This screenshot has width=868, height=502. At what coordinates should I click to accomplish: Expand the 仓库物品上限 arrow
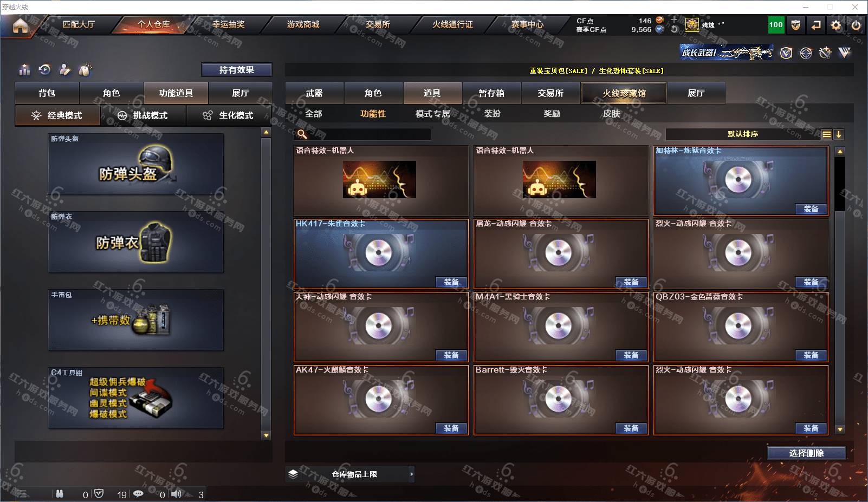[x=412, y=474]
